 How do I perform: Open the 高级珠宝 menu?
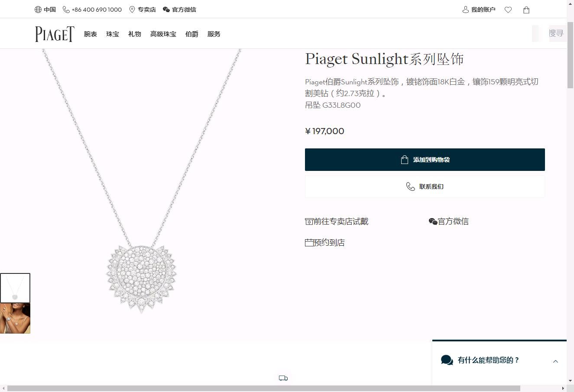point(163,34)
